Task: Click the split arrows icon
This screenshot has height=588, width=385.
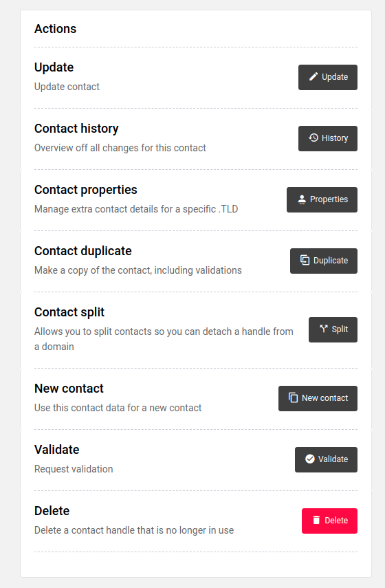Action: 324,329
